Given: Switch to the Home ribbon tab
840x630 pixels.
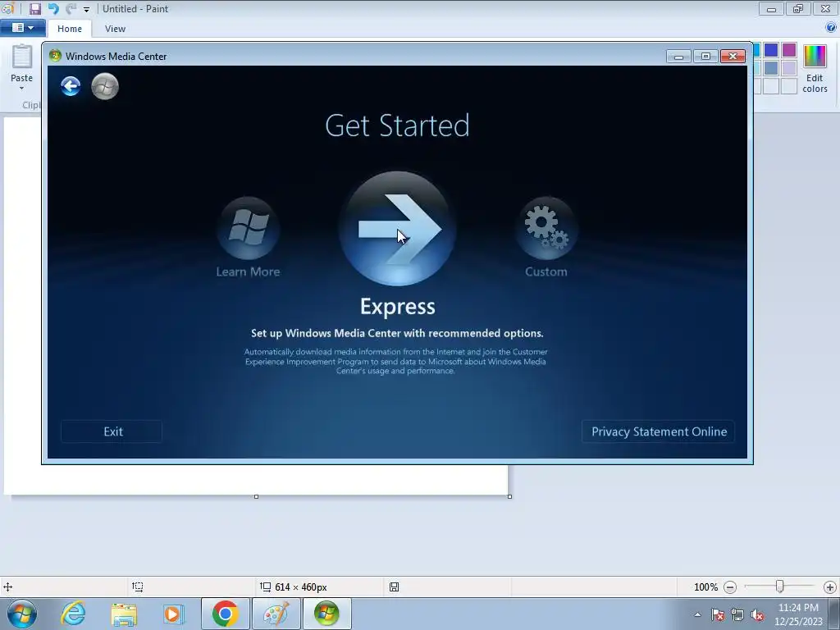Looking at the screenshot, I should [x=70, y=29].
